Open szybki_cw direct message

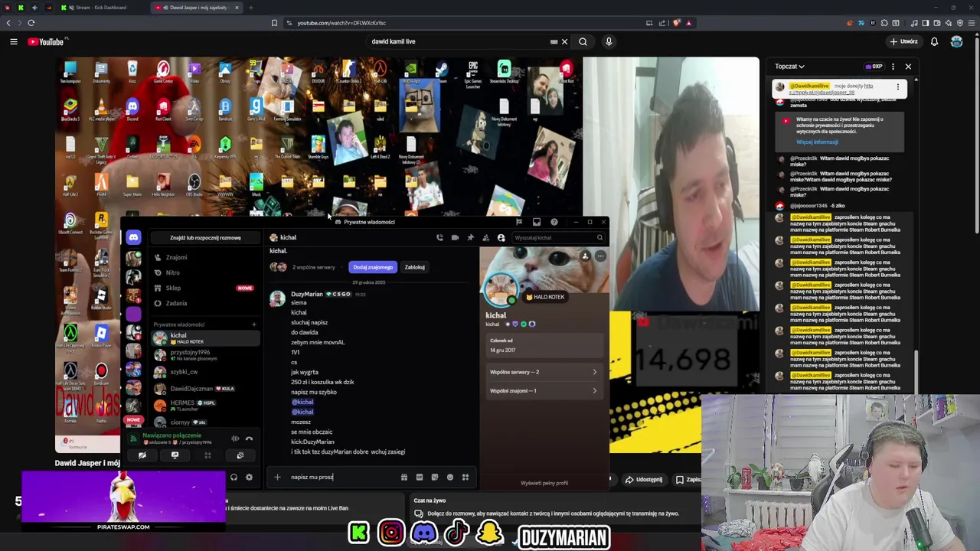pos(204,372)
